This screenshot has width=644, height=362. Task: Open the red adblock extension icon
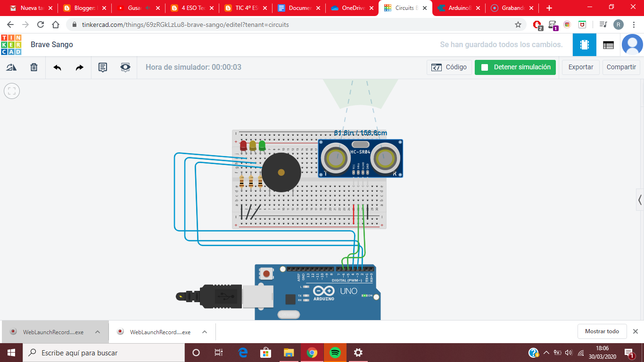click(537, 25)
